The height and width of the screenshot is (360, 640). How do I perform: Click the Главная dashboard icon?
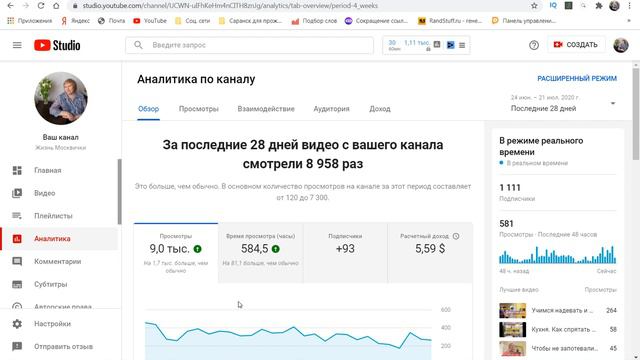tap(17, 170)
